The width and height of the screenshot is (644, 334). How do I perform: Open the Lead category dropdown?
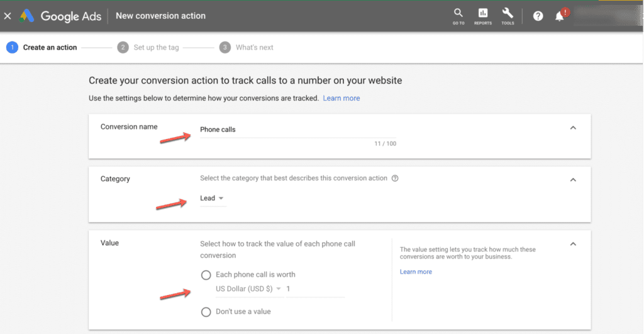pos(212,198)
